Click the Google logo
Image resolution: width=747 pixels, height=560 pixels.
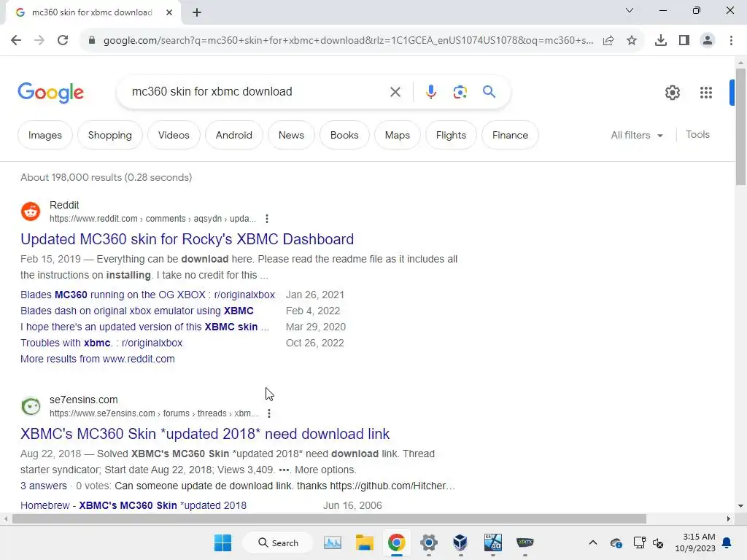point(50,93)
